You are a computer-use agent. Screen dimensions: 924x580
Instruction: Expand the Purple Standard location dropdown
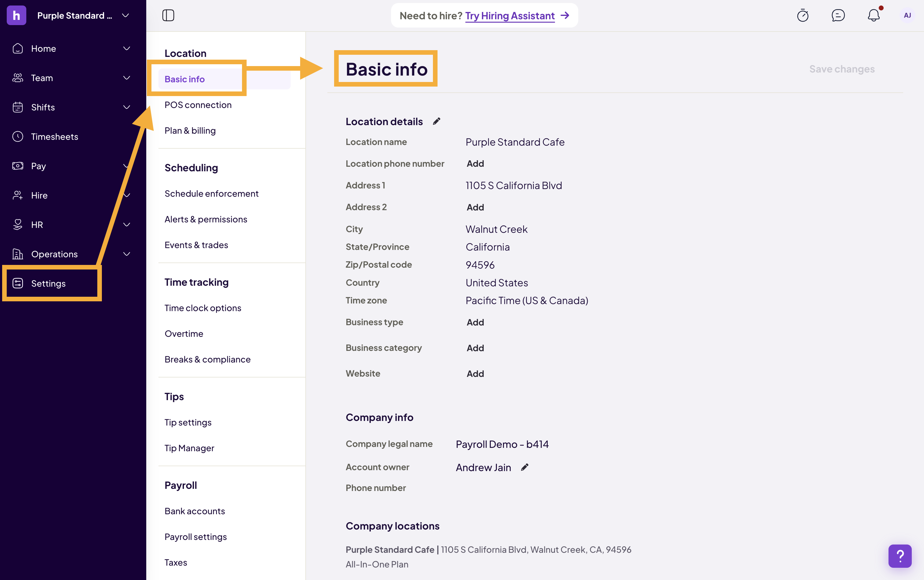pos(125,15)
